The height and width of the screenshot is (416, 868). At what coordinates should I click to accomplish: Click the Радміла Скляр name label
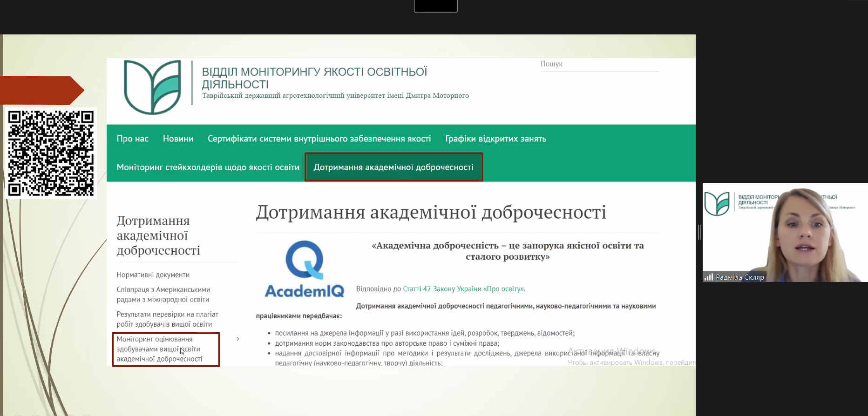point(740,277)
